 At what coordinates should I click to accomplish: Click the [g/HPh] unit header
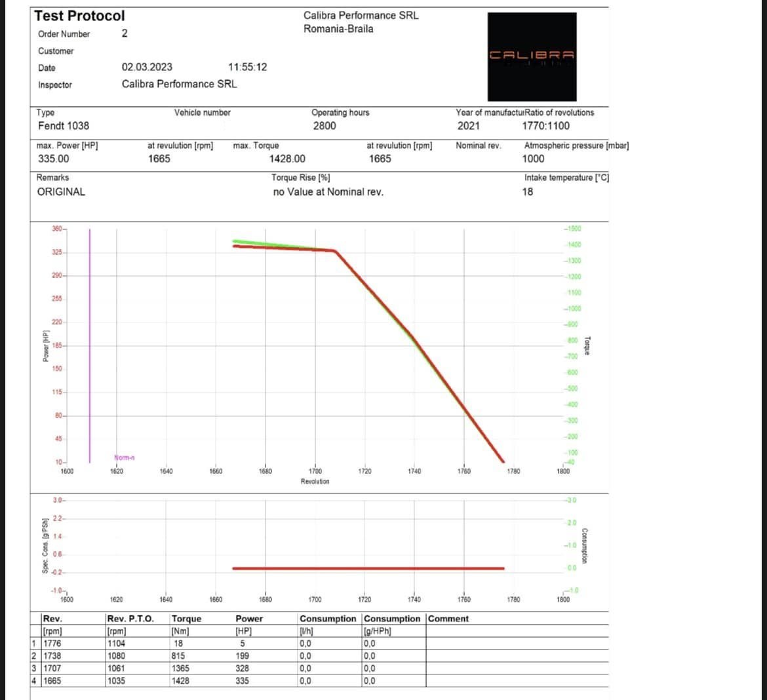(377, 631)
